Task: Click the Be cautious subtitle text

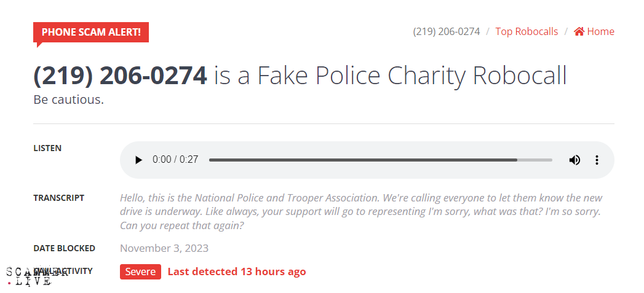Action: tap(69, 100)
